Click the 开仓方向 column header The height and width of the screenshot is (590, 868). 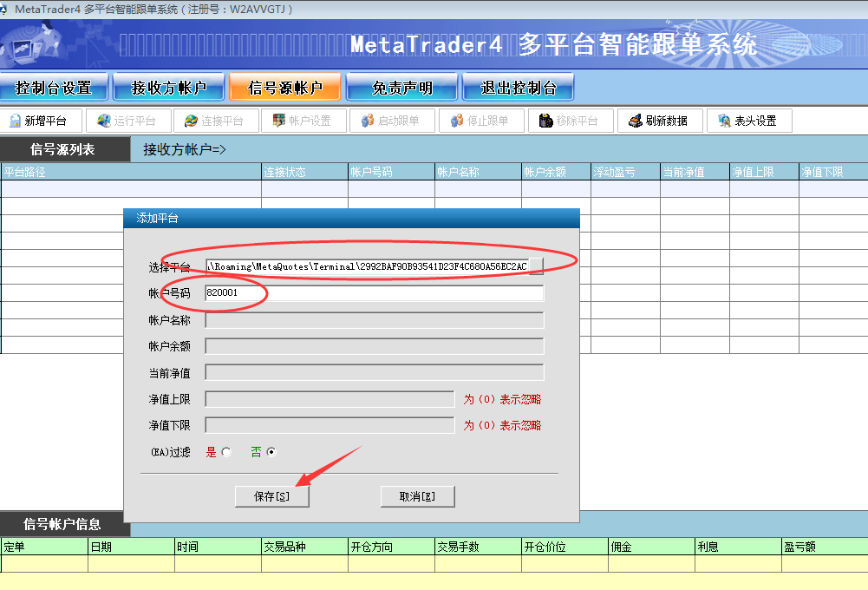point(391,547)
